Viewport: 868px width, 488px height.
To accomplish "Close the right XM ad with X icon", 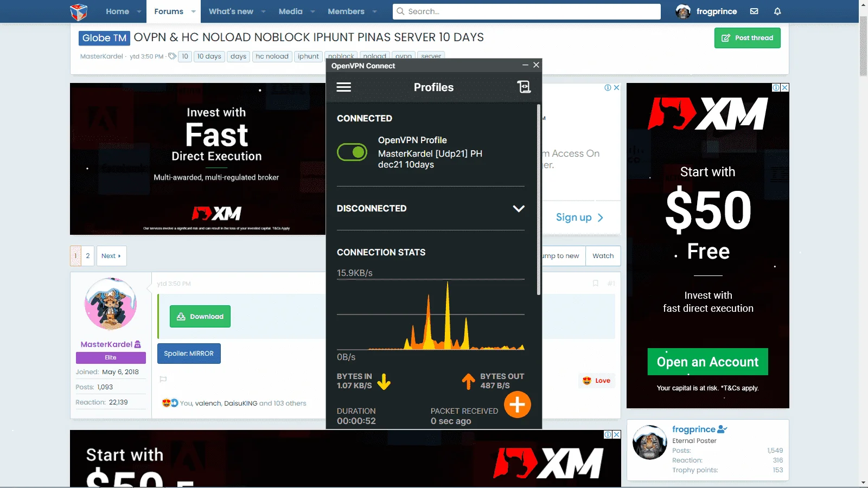I will point(785,87).
